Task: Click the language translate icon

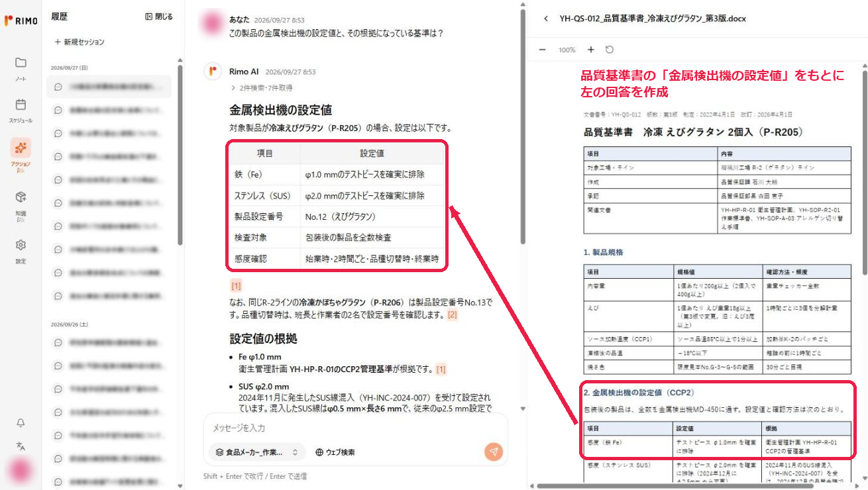Action: pyautogui.click(x=21, y=446)
